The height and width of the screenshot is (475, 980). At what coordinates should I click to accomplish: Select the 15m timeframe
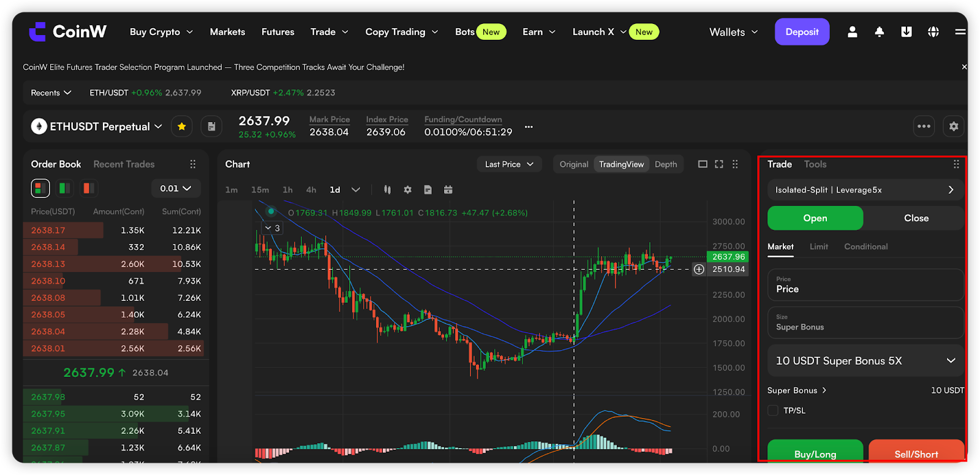(x=260, y=190)
